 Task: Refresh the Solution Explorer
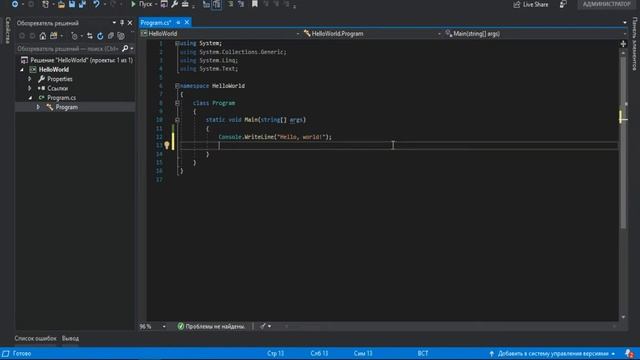100,36
